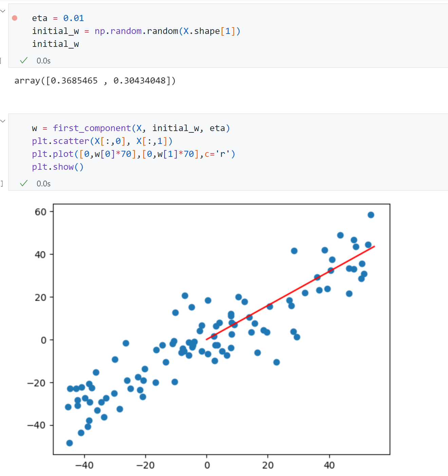
Task: Toggle the red breakpoint beside eta line
Action: (15, 18)
